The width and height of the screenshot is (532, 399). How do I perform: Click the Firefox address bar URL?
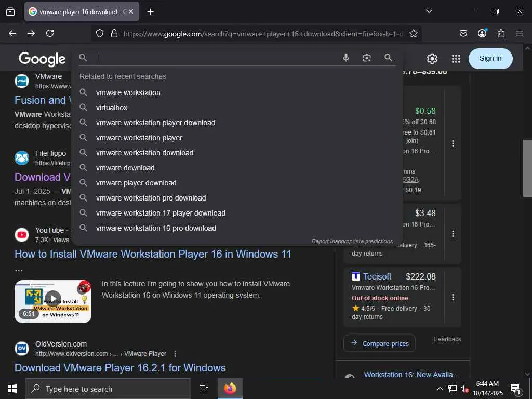tap(263, 34)
